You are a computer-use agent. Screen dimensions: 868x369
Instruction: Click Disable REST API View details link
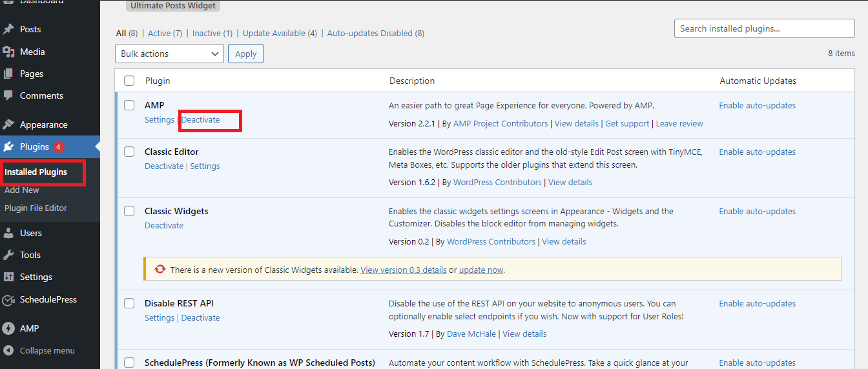tap(524, 334)
